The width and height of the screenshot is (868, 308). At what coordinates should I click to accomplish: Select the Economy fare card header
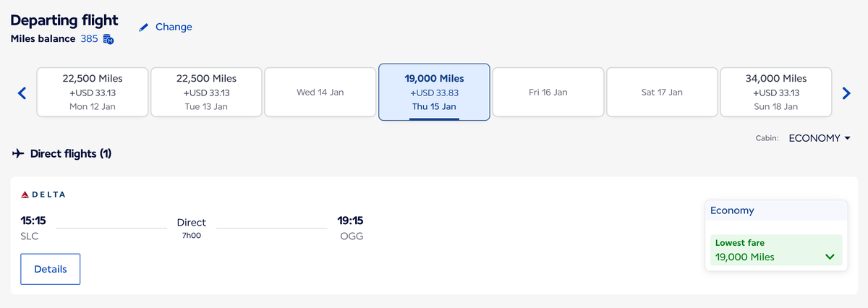pyautogui.click(x=776, y=210)
